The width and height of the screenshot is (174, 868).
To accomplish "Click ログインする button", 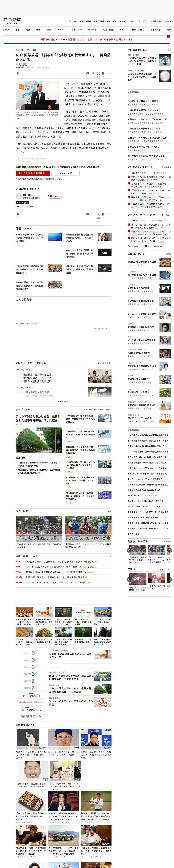I will [65, 173].
